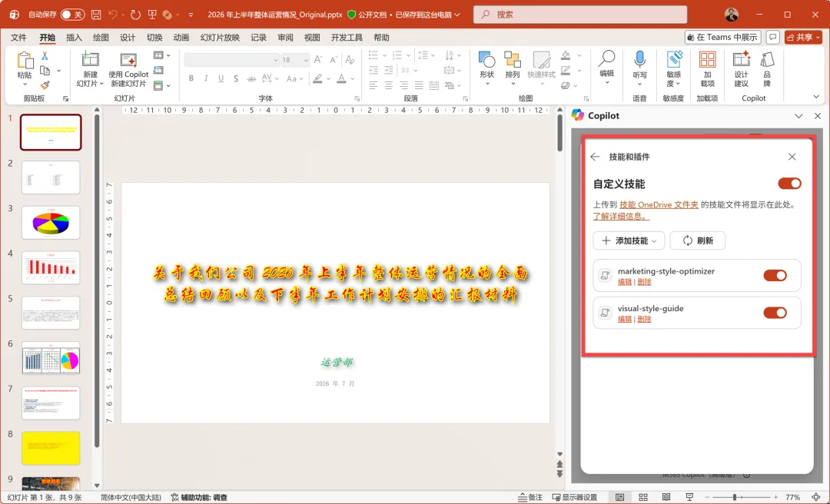Viewport: 830px width, 504px height.
Task: Click the New Slide icon
Action: (x=90, y=59)
